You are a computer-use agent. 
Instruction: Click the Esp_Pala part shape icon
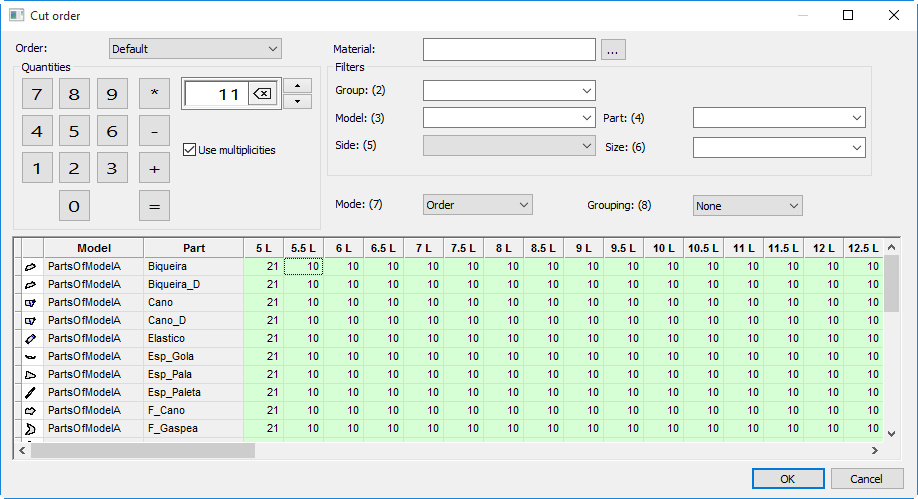30,375
